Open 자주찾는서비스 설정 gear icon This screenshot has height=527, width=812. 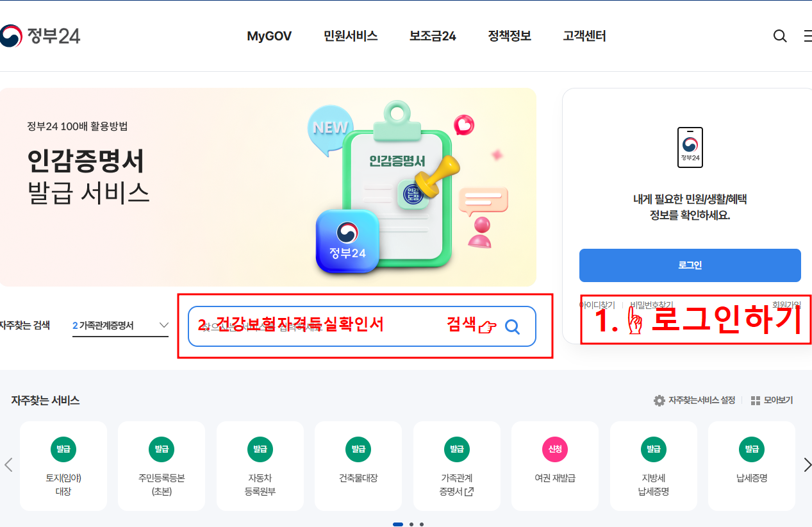[659, 401]
